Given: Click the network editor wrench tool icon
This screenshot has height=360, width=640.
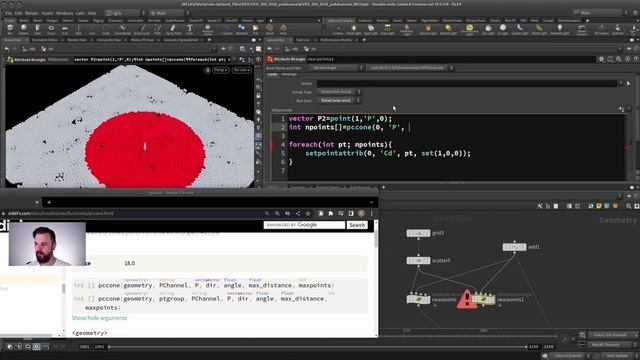Looking at the screenshot, I should pyautogui.click(x=540, y=206).
